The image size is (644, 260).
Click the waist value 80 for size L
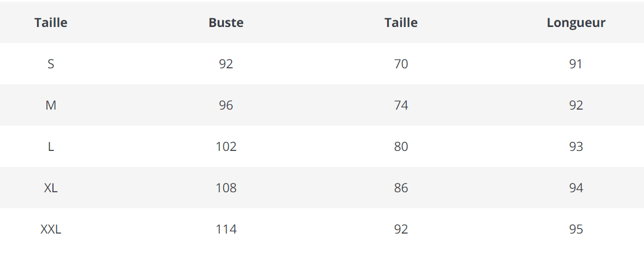401,147
